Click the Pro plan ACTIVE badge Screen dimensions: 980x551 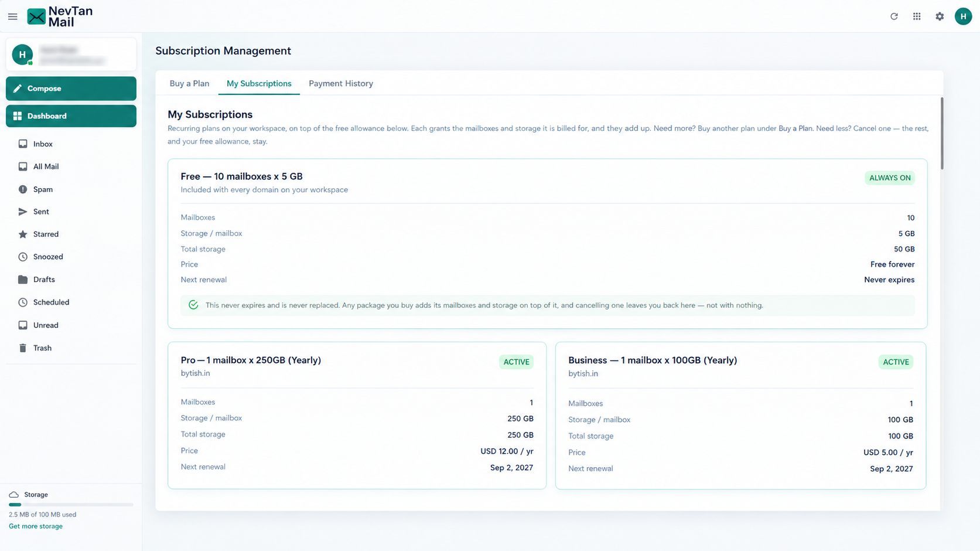coord(516,362)
